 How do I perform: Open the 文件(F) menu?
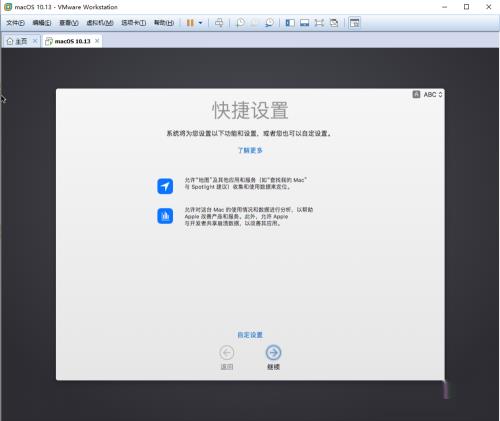click(15, 23)
